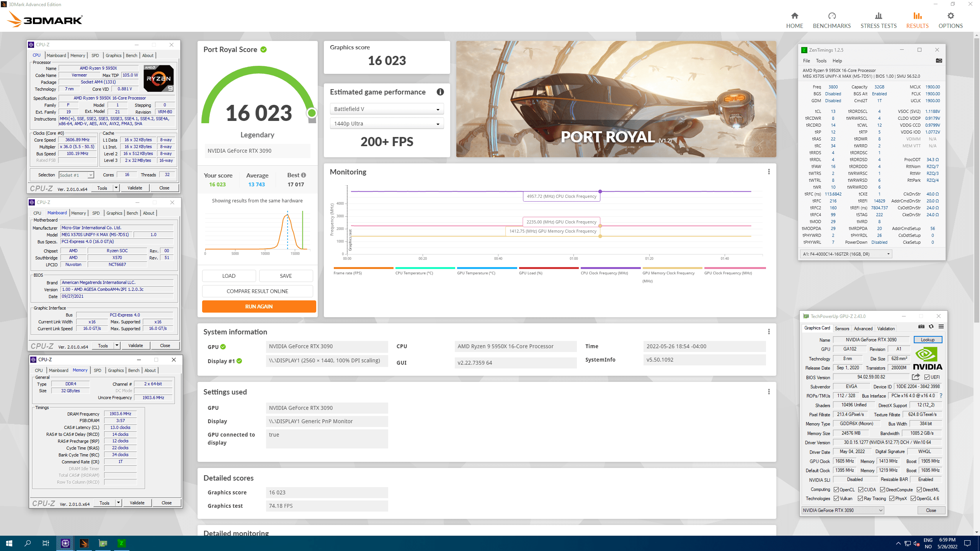Toggle OpenGL 4.6 checkbox in GPU-Z

coord(913,499)
